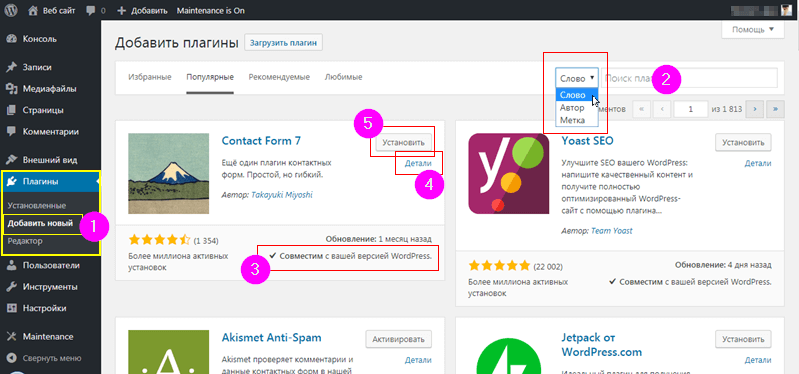
Task: Click the plus icon for Добавить
Action: (x=121, y=10)
